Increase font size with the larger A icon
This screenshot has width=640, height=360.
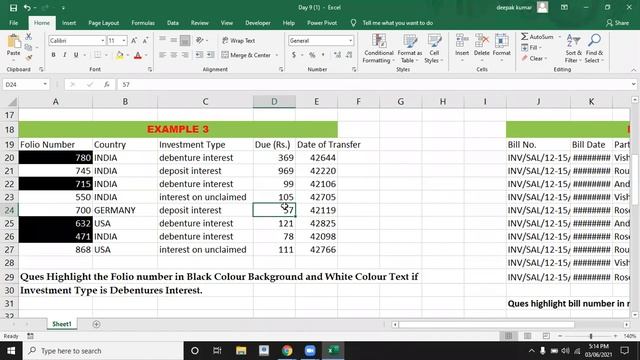tap(134, 40)
